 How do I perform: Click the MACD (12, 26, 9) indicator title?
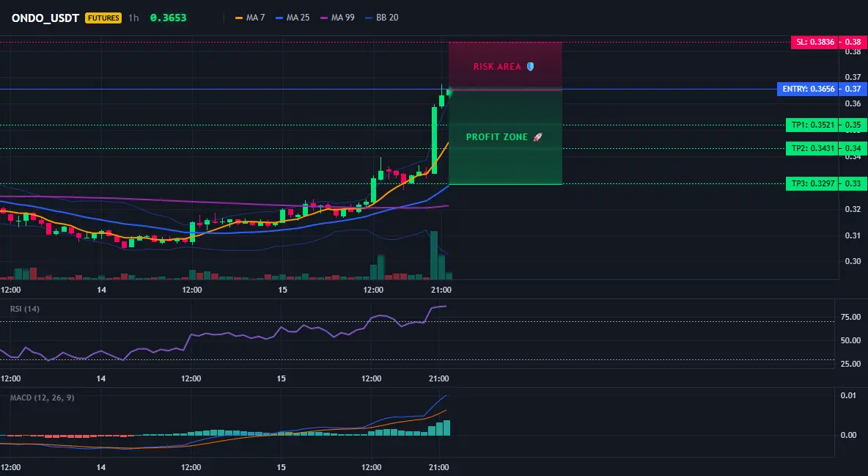click(42, 398)
